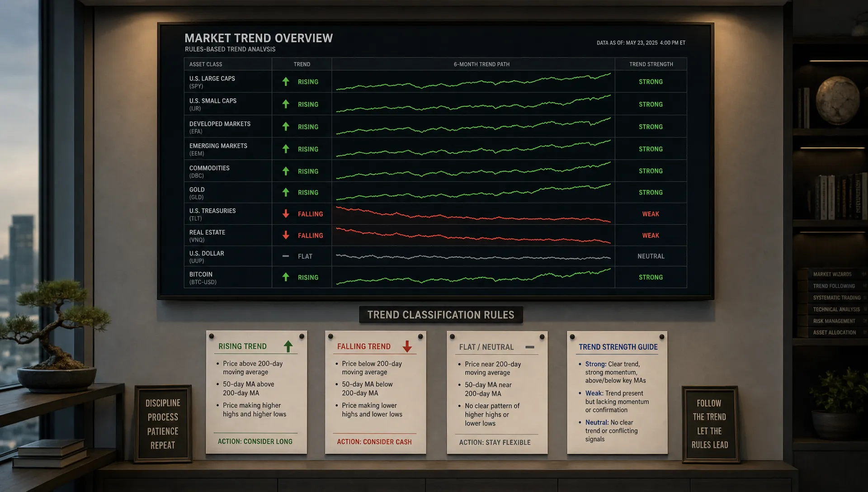Click the green up arrow in the U.S. Large Caps row
Screen dimensions: 868x492
[286, 82]
